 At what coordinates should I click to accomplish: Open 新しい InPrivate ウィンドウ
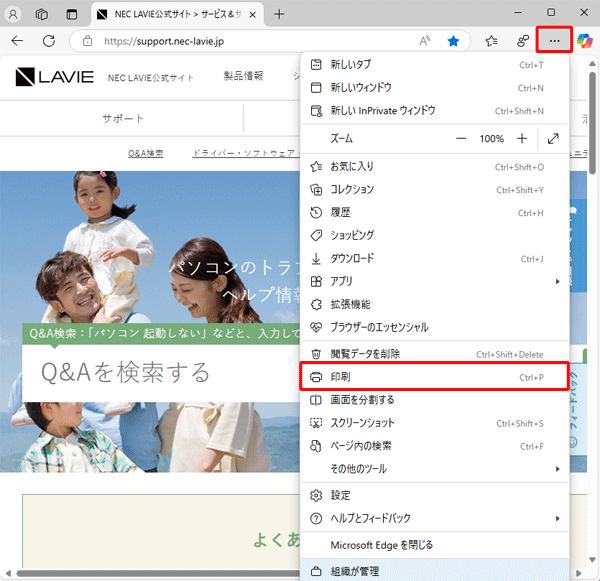[435, 111]
